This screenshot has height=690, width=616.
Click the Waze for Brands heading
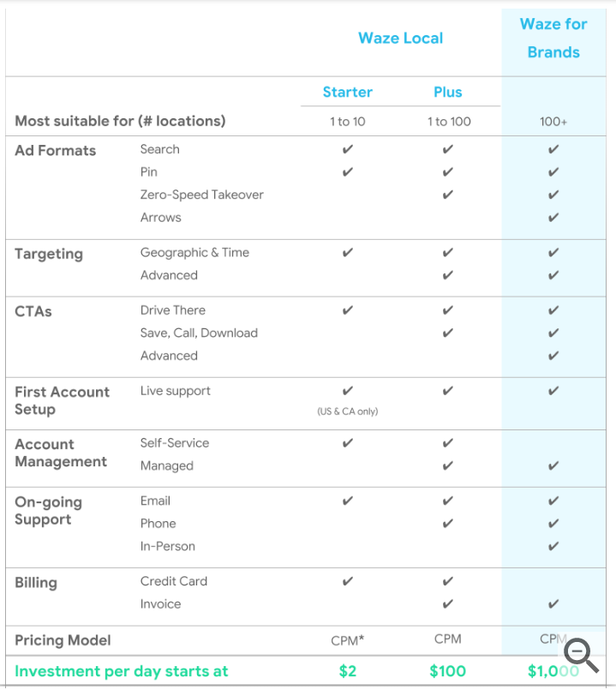[553, 38]
